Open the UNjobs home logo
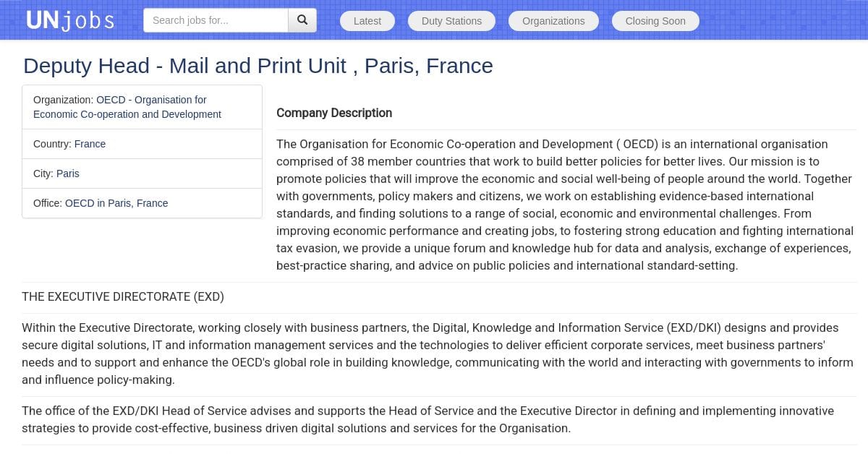The height and width of the screenshot is (454, 868). click(x=70, y=20)
